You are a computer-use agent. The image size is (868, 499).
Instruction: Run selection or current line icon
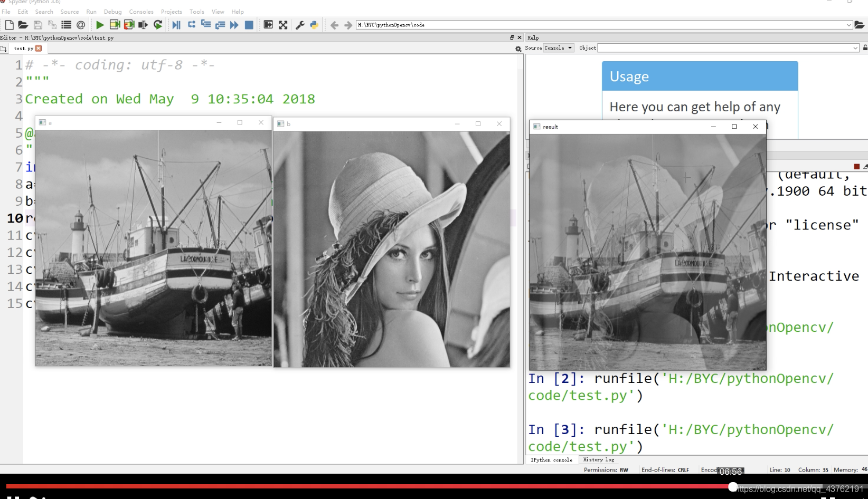coord(143,25)
